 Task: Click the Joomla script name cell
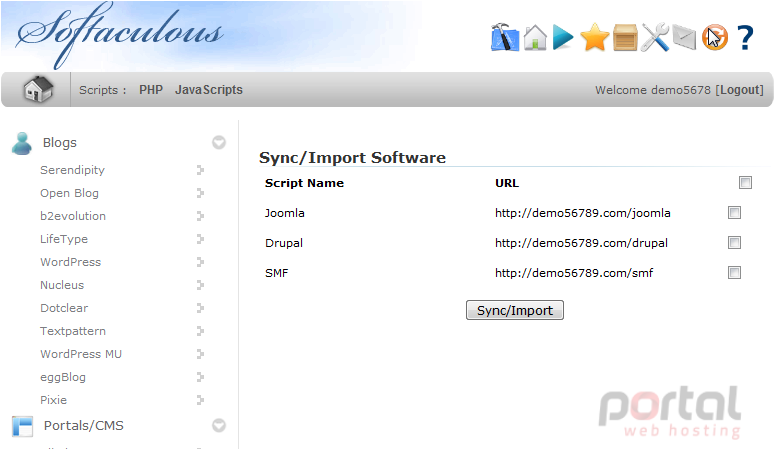(285, 213)
